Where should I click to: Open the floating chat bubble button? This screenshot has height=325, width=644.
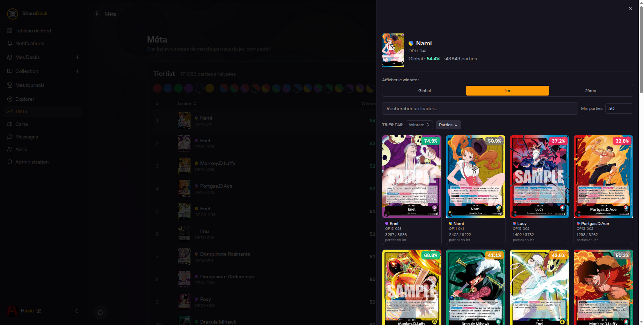click(100, 312)
